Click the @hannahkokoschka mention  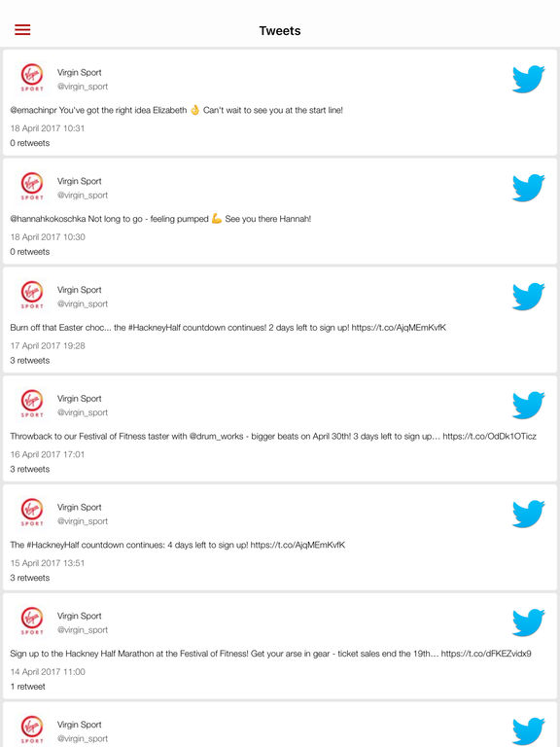[48, 219]
